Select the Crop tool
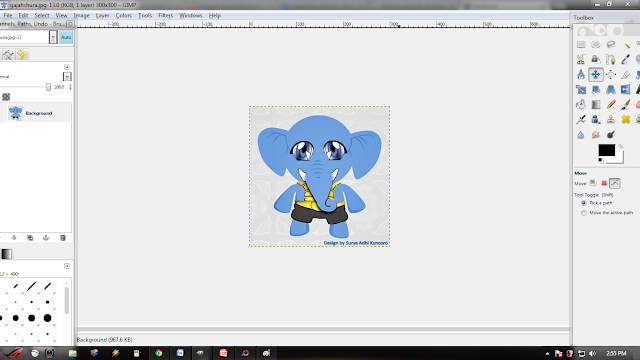The image size is (640, 360). click(626, 75)
